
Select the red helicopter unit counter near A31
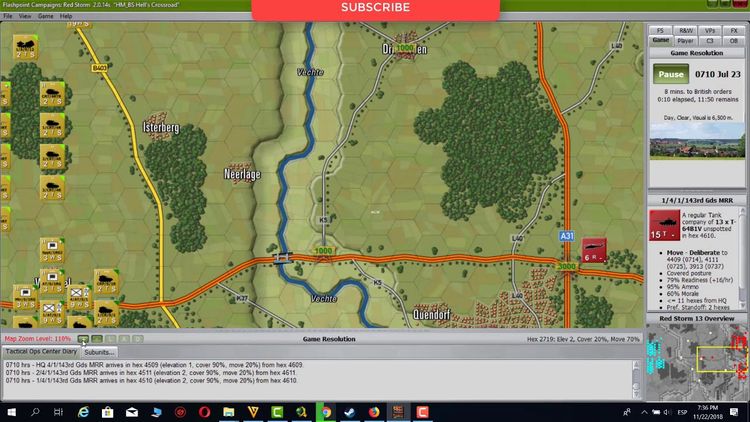click(x=594, y=250)
